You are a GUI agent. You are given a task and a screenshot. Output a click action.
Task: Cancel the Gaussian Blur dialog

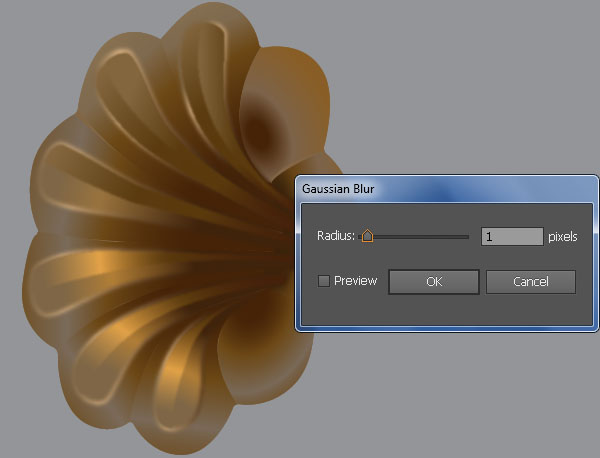[531, 282]
